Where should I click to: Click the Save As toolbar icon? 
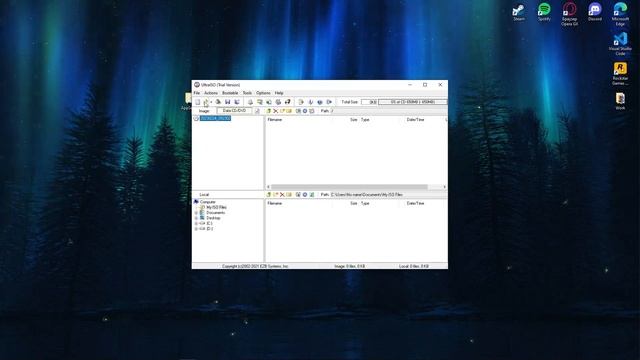(237, 102)
